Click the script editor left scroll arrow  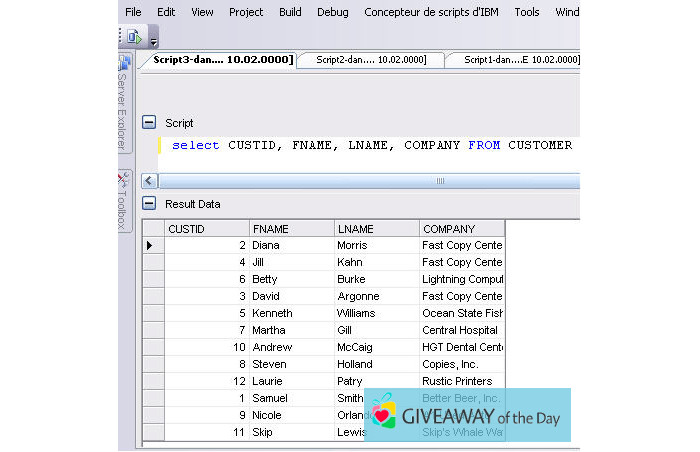point(150,181)
